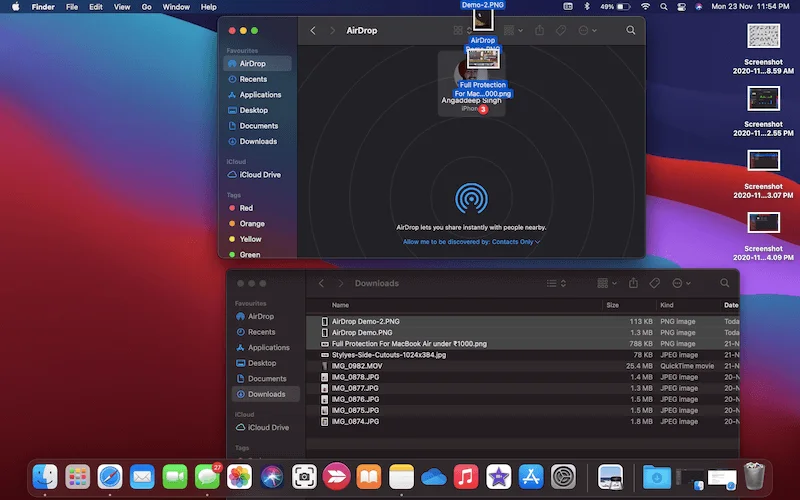This screenshot has height=500, width=800.
Task: Open the share menu in AirDrop window toolbar
Action: [x=539, y=30]
